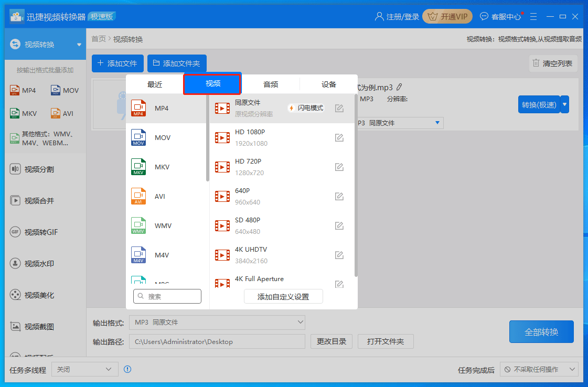This screenshot has width=588, height=387.
Task: Click the resolution preset list scrollbar
Action: [356, 184]
